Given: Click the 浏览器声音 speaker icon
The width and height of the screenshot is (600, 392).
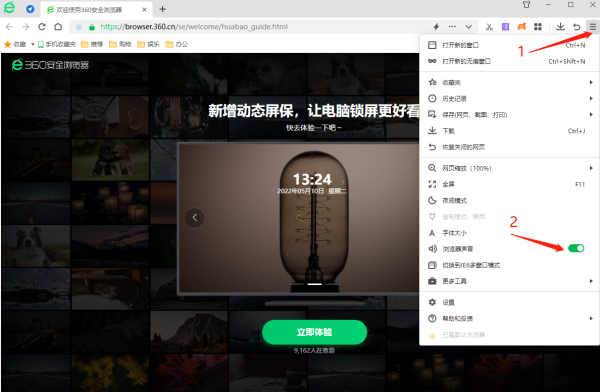Looking at the screenshot, I should [432, 249].
